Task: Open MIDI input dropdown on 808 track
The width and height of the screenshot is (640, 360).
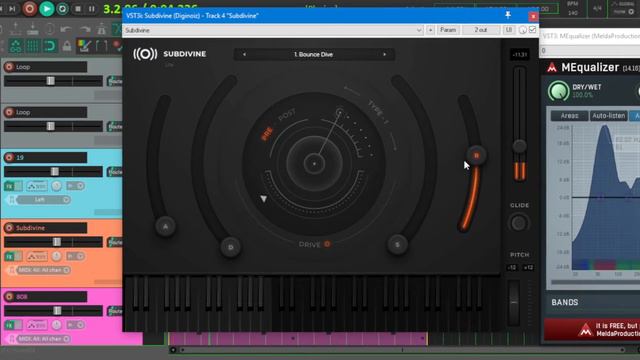Action: coord(43,339)
